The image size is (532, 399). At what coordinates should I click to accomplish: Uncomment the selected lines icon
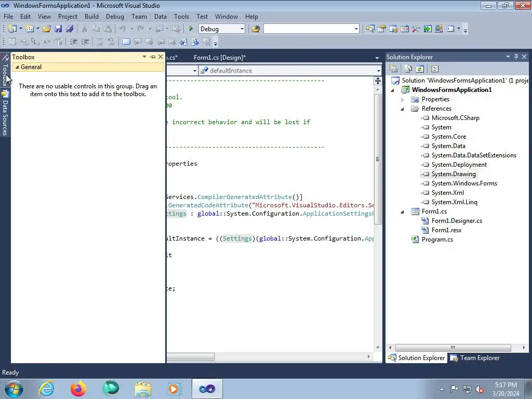[x=111, y=42]
